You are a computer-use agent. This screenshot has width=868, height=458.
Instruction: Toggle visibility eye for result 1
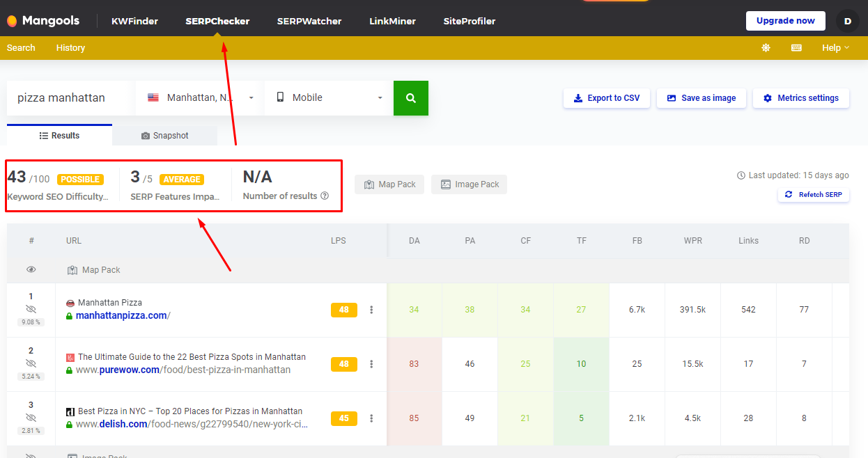(31, 309)
